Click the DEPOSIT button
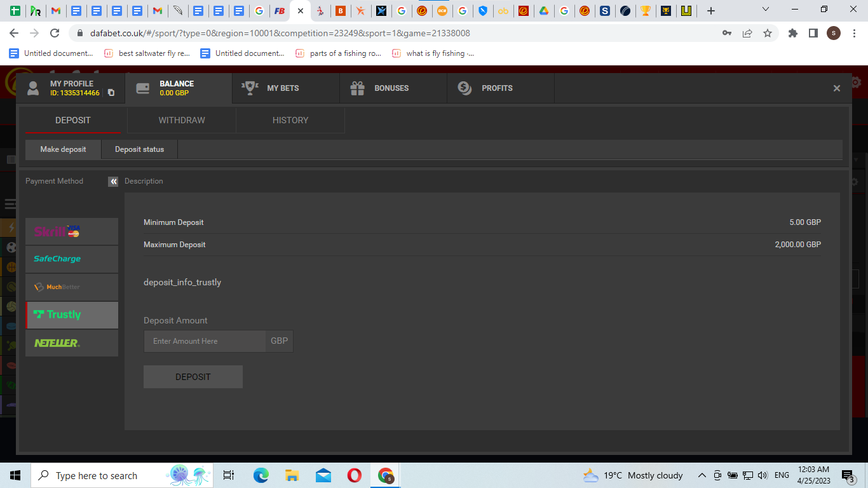The height and width of the screenshot is (488, 868). (x=193, y=377)
